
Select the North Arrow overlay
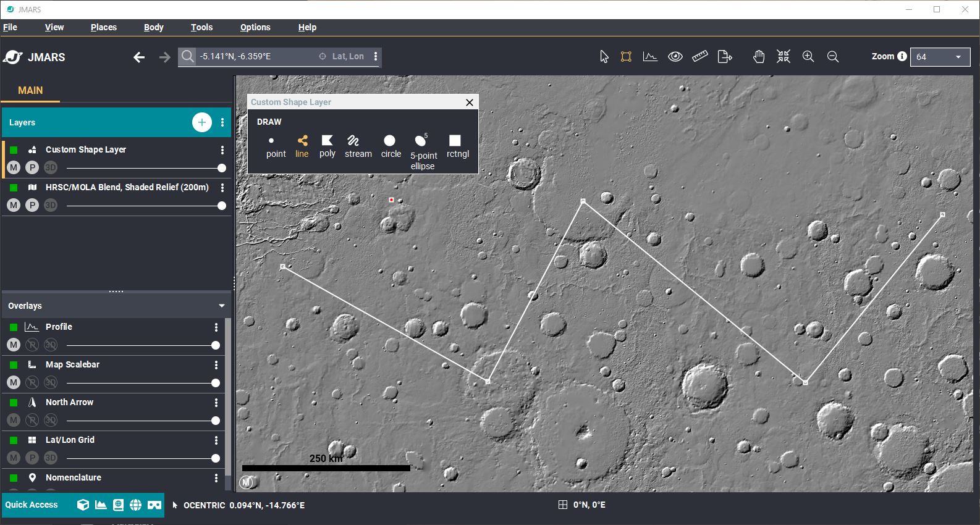pyautogui.click(x=69, y=402)
